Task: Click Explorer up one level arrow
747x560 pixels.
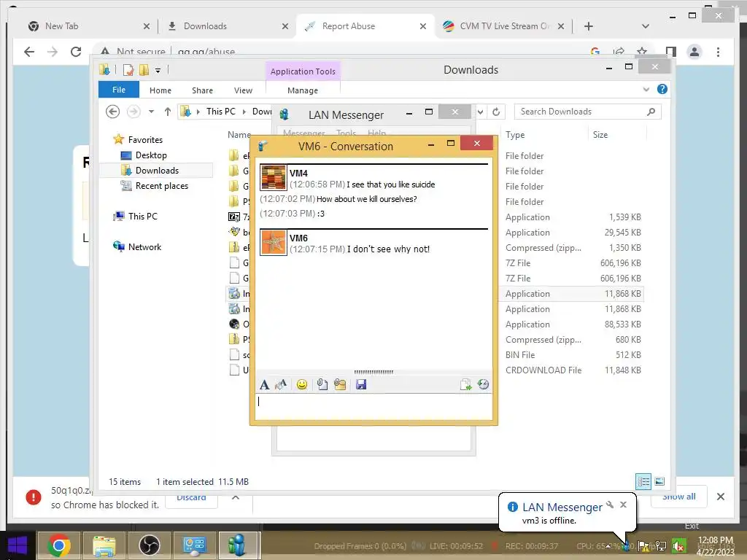Action: [167, 112]
